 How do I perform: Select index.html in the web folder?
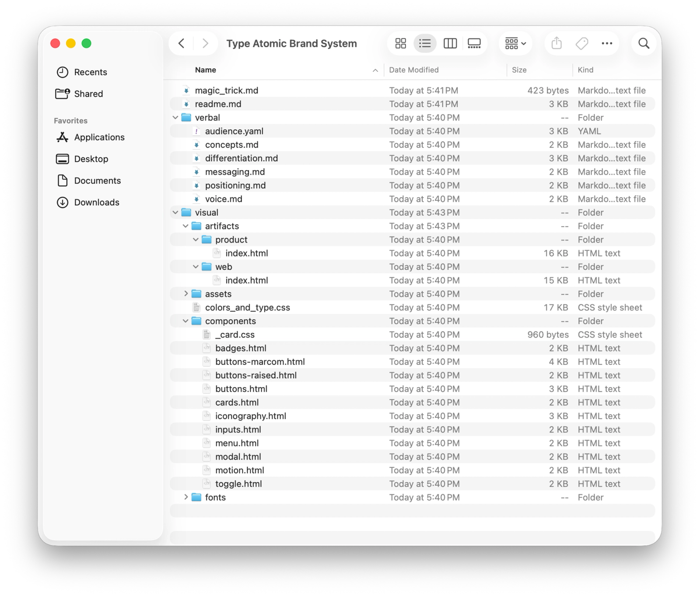247,280
